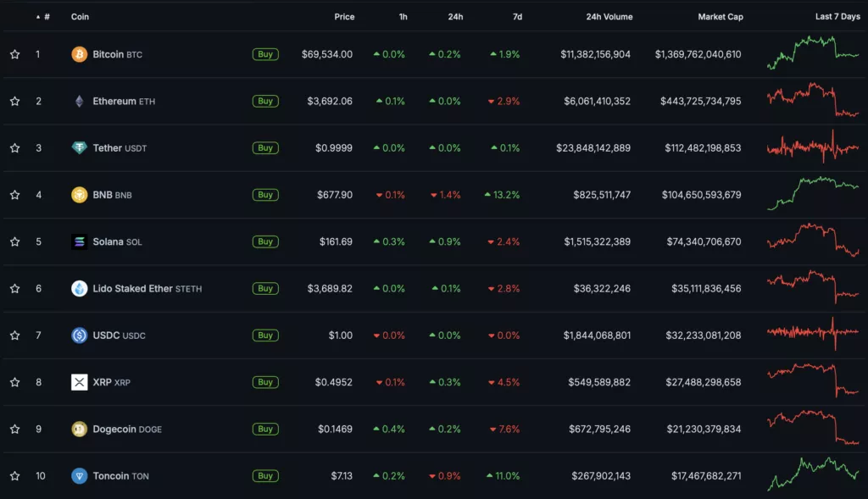Sort by the 7d change column
Image resolution: width=868 pixels, height=499 pixels.
point(517,17)
